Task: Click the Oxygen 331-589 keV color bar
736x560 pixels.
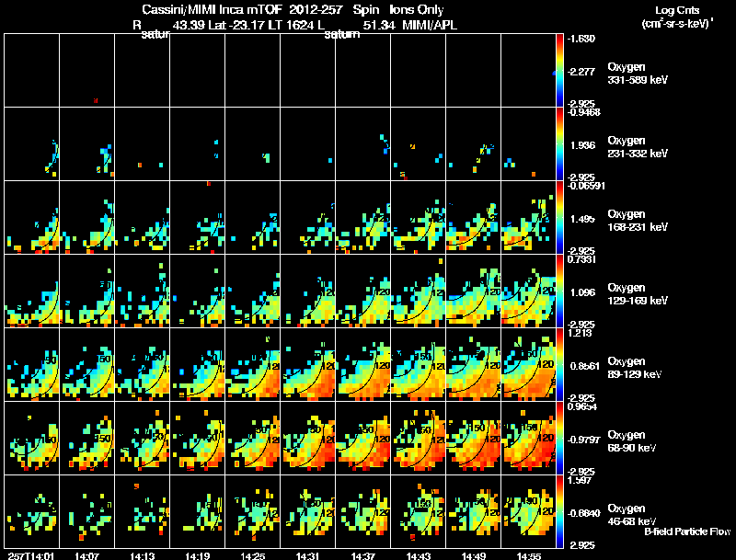Action: 559,71
